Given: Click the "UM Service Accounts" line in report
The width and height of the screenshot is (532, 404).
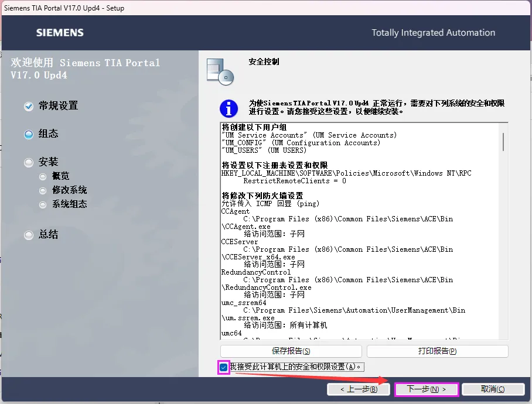Looking at the screenshot, I should (309, 135).
